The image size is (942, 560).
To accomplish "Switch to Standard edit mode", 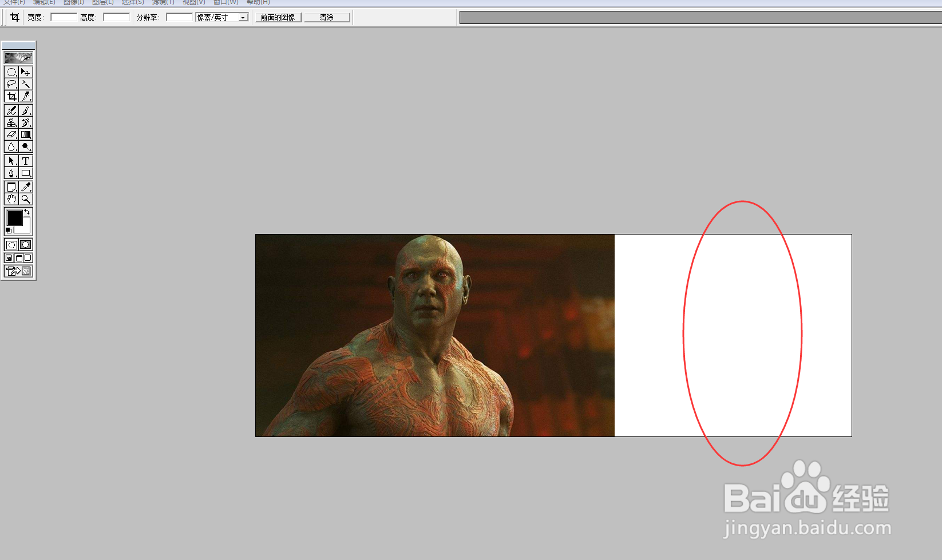I will (x=11, y=245).
